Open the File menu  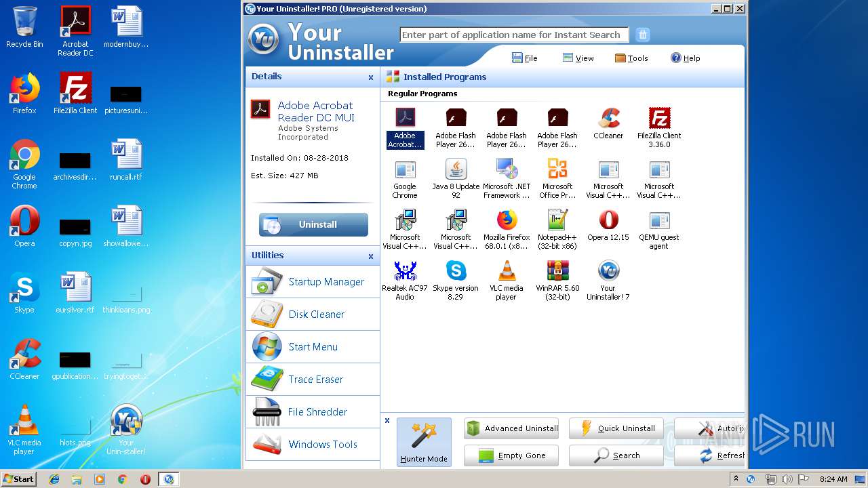(525, 58)
